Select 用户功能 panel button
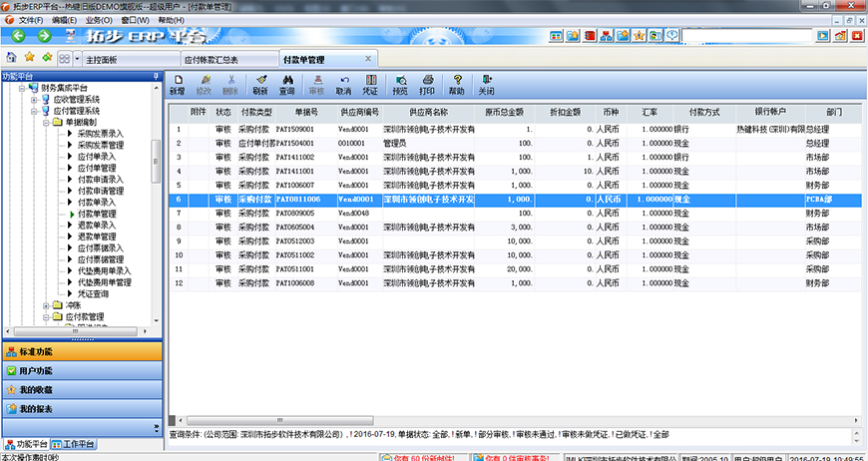Image resolution: width=868 pixels, height=461 pixels. pyautogui.click(x=36, y=371)
